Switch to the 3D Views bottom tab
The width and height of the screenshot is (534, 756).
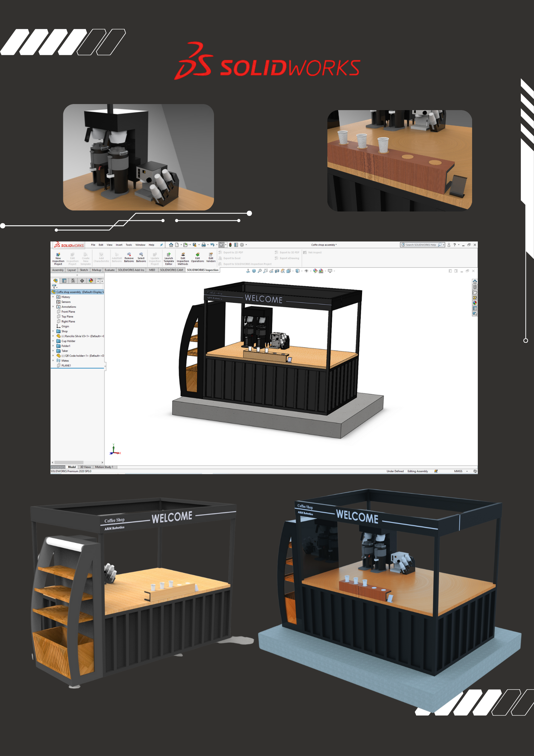click(85, 467)
